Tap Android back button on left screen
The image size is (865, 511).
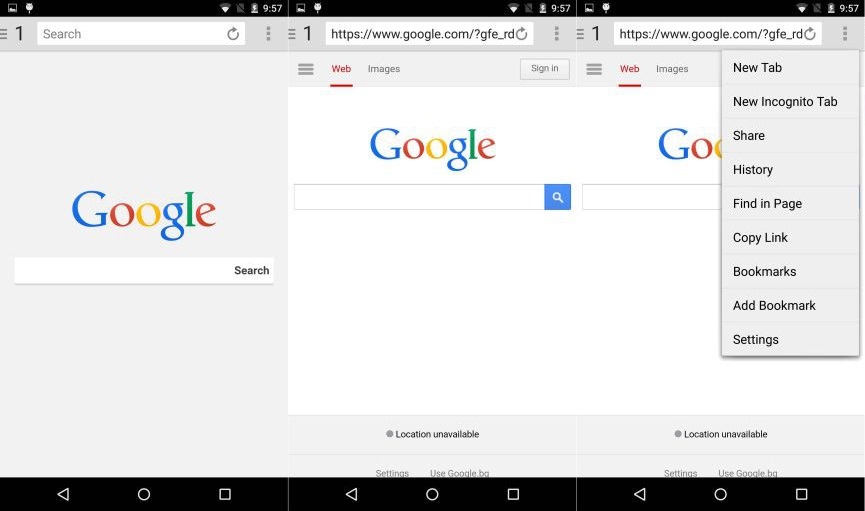(63, 494)
